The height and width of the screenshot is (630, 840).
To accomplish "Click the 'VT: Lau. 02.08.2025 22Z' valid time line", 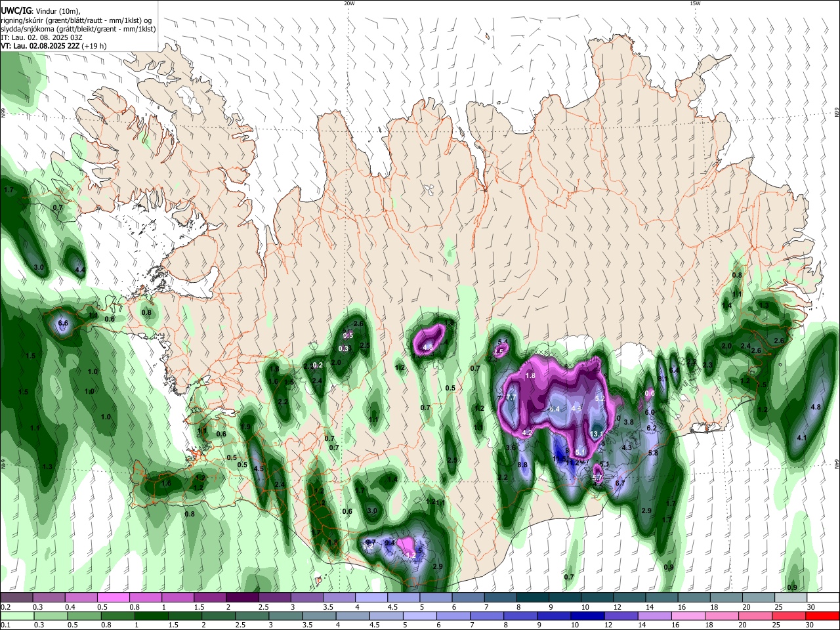I will tap(54, 46).
